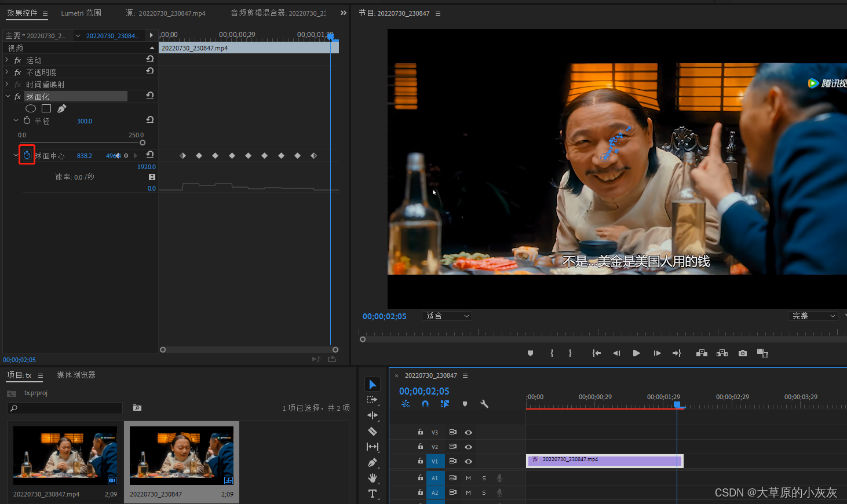This screenshot has width=847, height=504.
Task: Mark Out point in program monitor
Action: (x=570, y=353)
